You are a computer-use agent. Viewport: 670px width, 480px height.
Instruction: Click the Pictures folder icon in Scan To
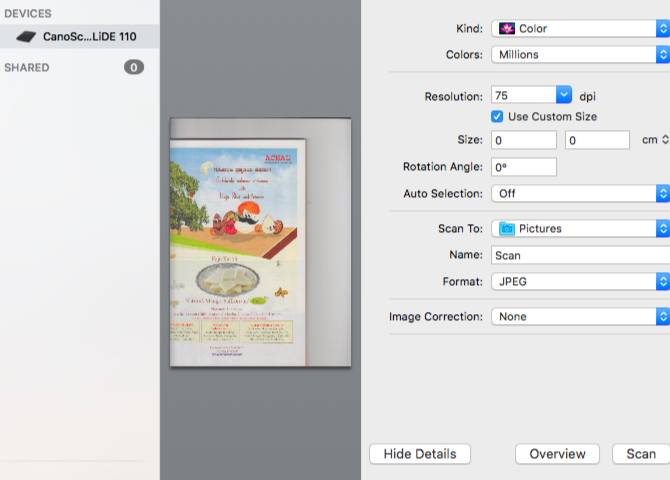tap(507, 229)
